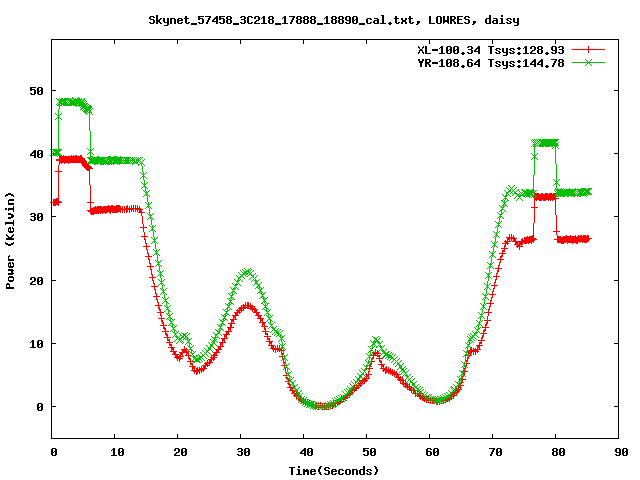This screenshot has width=640, height=480.
Task: Click the red XL legend line sample
Action: 588,50
